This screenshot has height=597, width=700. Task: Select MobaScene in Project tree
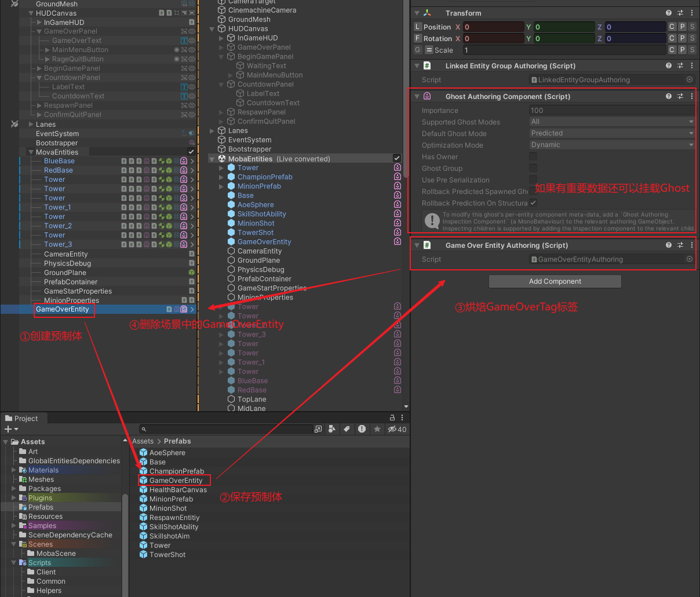pyautogui.click(x=56, y=554)
